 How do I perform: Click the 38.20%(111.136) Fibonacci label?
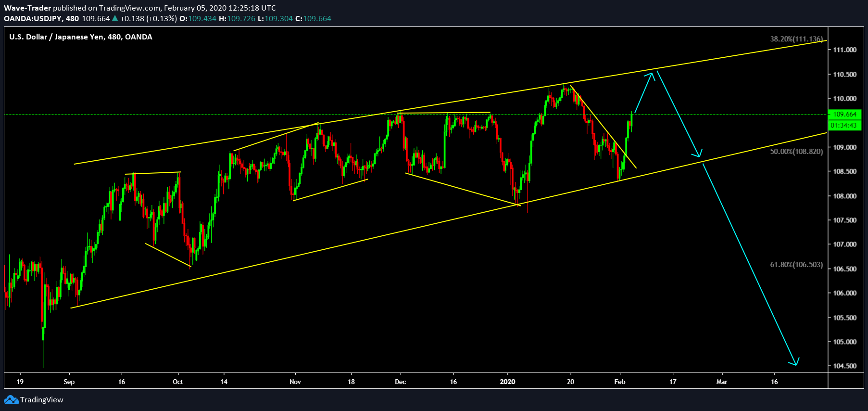tap(796, 39)
